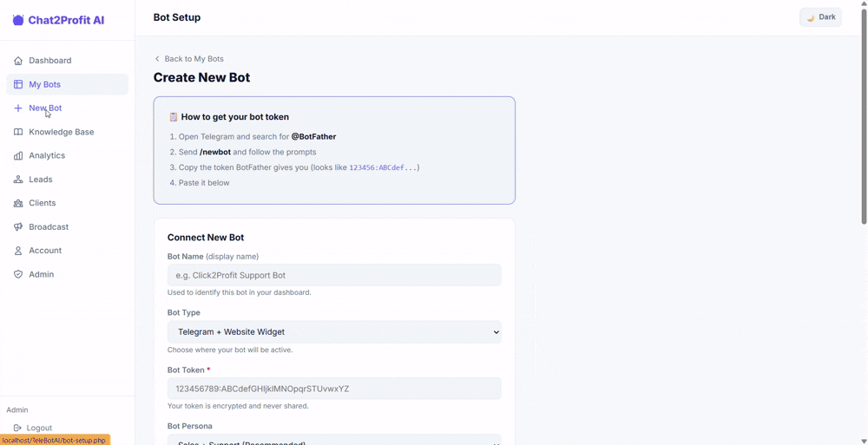Click 'Choose where your bot will be active.' hint

coord(230,350)
